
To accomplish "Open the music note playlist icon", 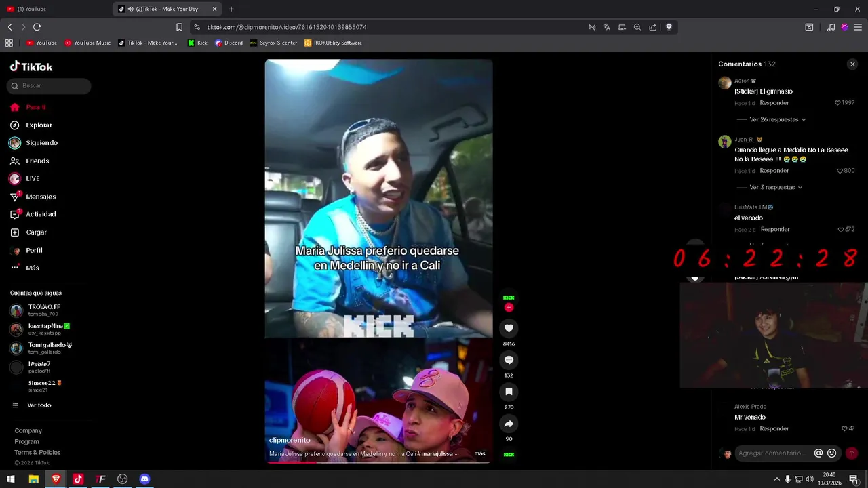I will [831, 27].
